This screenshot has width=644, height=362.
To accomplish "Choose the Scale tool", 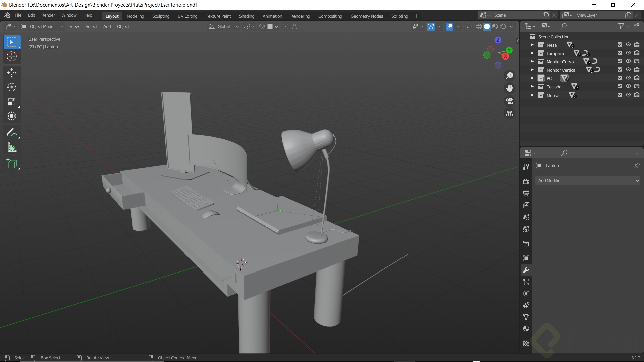I will click(x=12, y=102).
